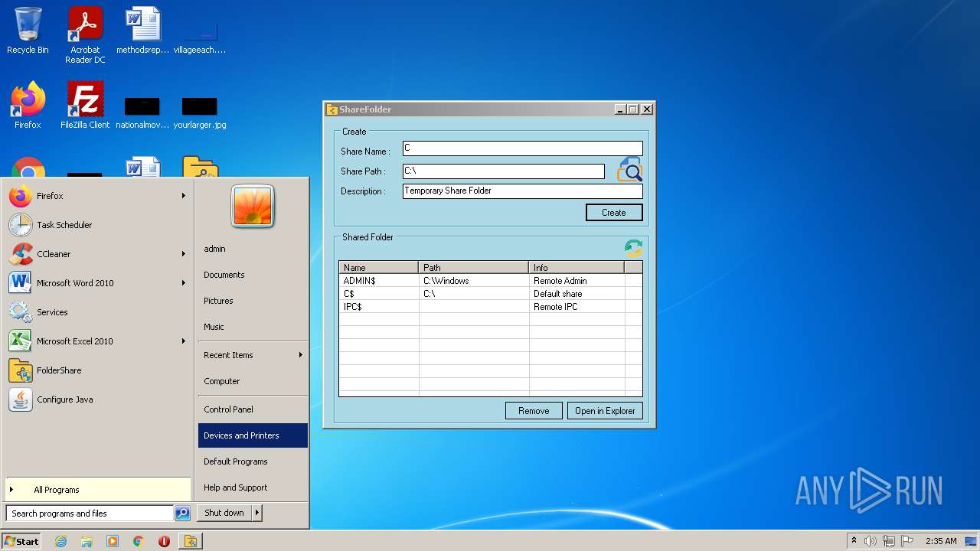Viewport: 980px width, 551px height.
Task: Open Pictures from Start menu
Action: coord(253,301)
